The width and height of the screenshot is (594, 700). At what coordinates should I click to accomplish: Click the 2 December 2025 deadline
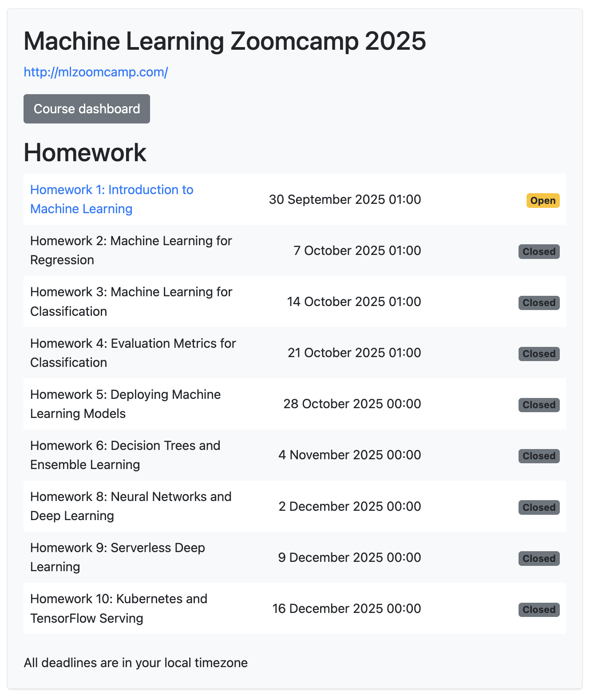pyautogui.click(x=349, y=506)
